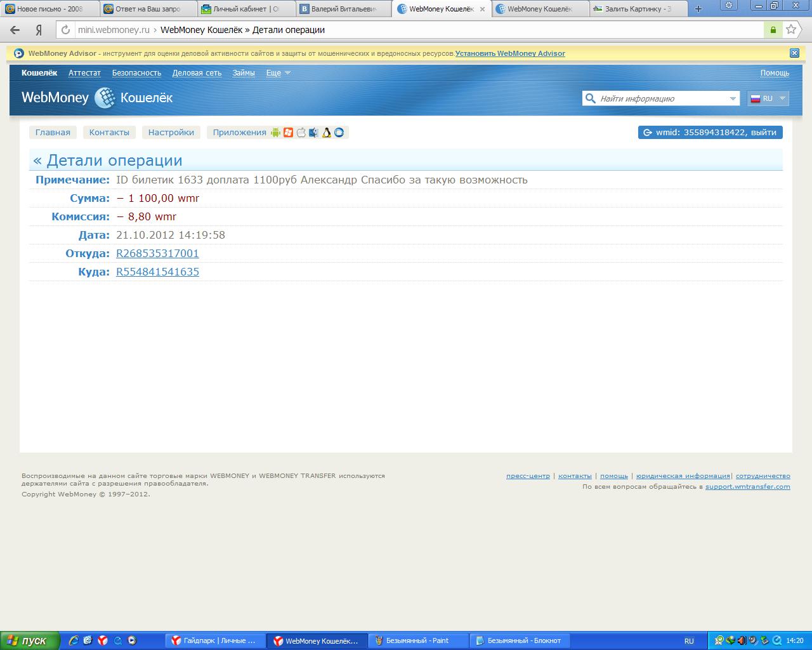Image resolution: width=812 pixels, height=650 pixels.
Task: Open the Windows 'пуск' Start button
Action: click(30, 640)
